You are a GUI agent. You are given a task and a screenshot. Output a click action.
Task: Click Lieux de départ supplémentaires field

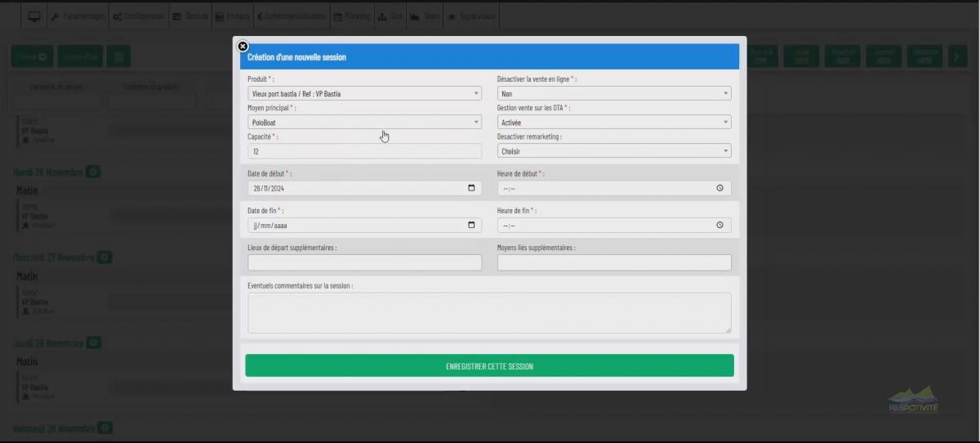364,262
